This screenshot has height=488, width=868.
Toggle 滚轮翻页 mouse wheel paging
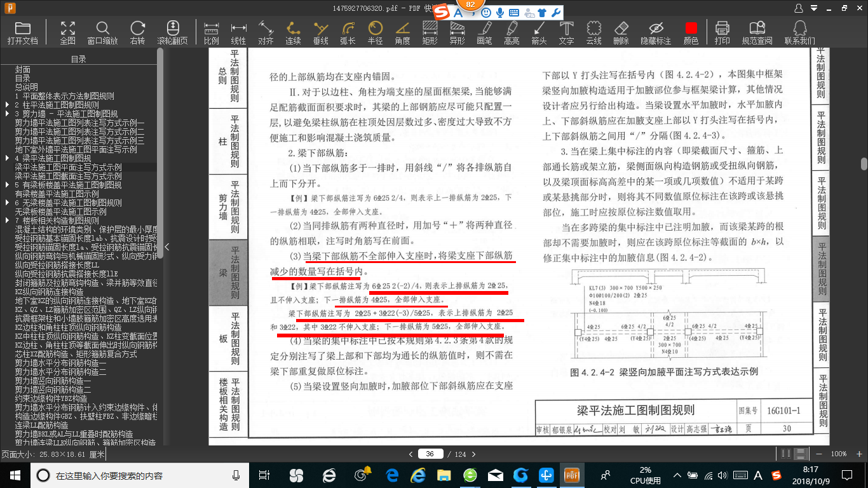click(173, 33)
